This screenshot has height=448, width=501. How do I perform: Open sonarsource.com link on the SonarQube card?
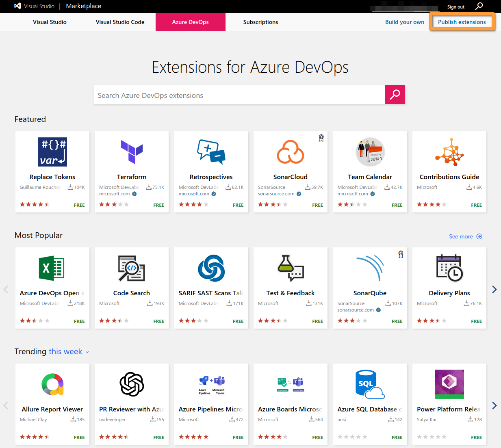(x=356, y=310)
